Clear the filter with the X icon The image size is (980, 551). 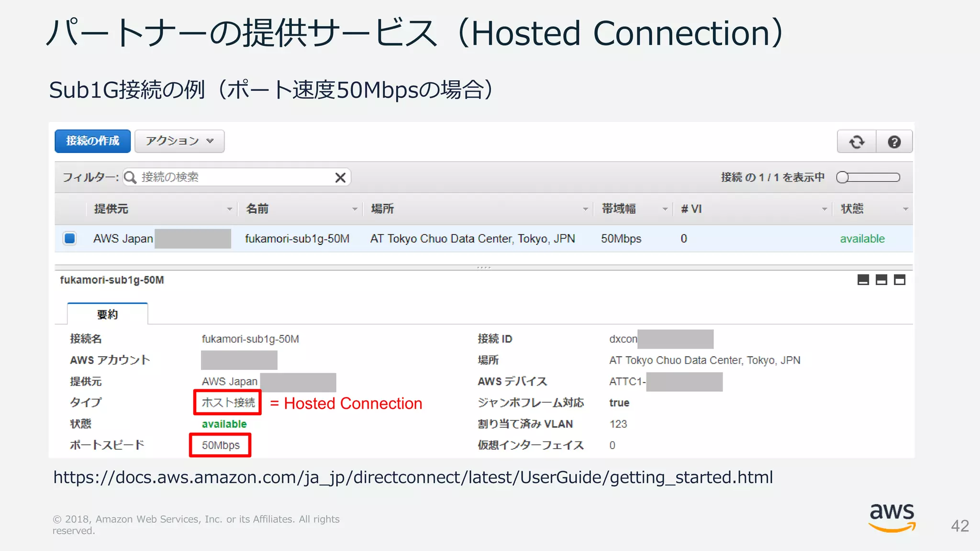coord(340,177)
